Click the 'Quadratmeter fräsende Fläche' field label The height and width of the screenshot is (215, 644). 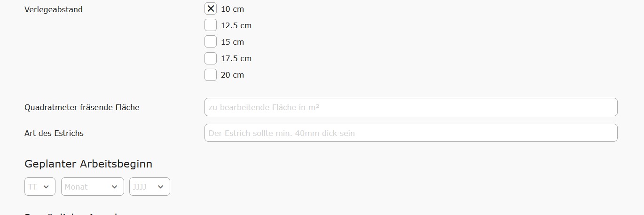point(82,107)
